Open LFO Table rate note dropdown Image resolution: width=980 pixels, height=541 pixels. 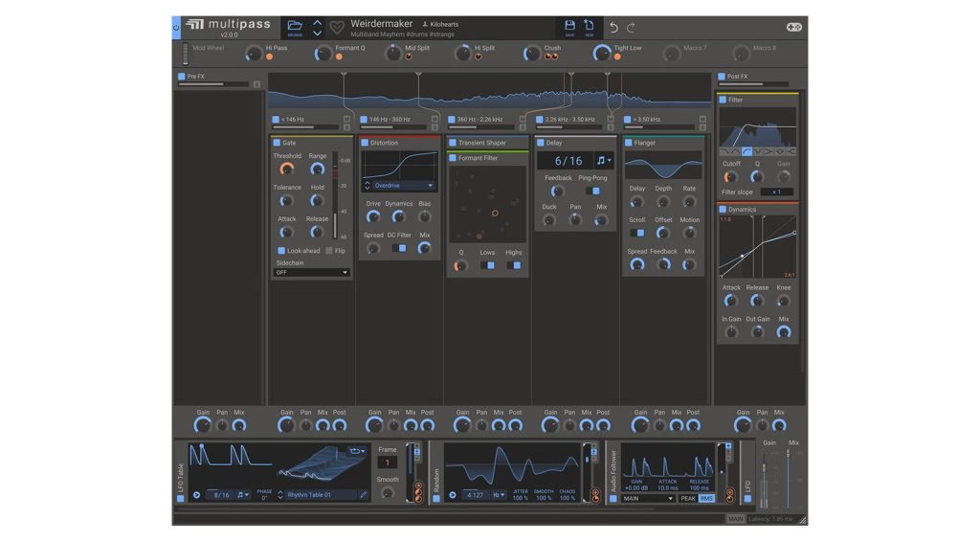click(x=242, y=495)
